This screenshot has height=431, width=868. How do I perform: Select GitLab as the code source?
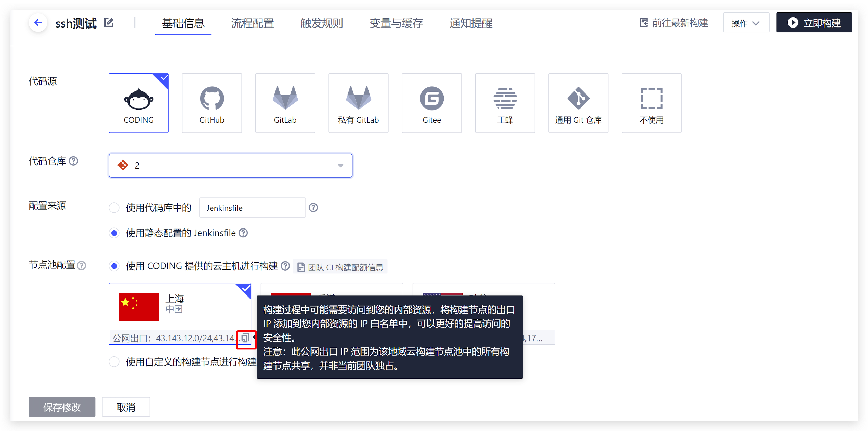click(285, 103)
